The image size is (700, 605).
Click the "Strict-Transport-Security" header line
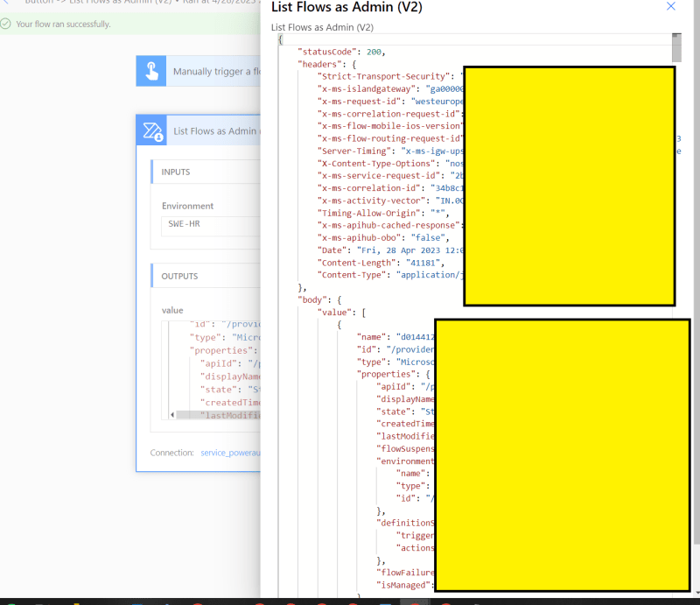390,76
